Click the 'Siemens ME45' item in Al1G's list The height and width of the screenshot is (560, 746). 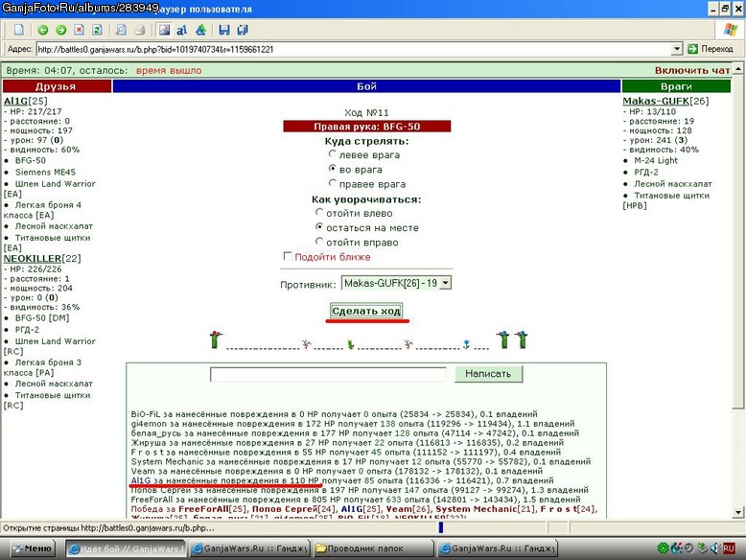(45, 172)
